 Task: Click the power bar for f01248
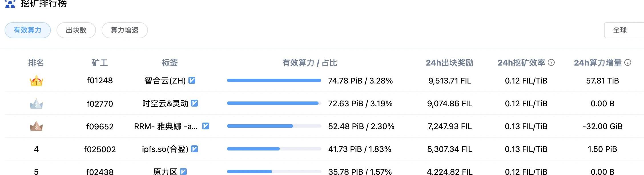(x=274, y=81)
